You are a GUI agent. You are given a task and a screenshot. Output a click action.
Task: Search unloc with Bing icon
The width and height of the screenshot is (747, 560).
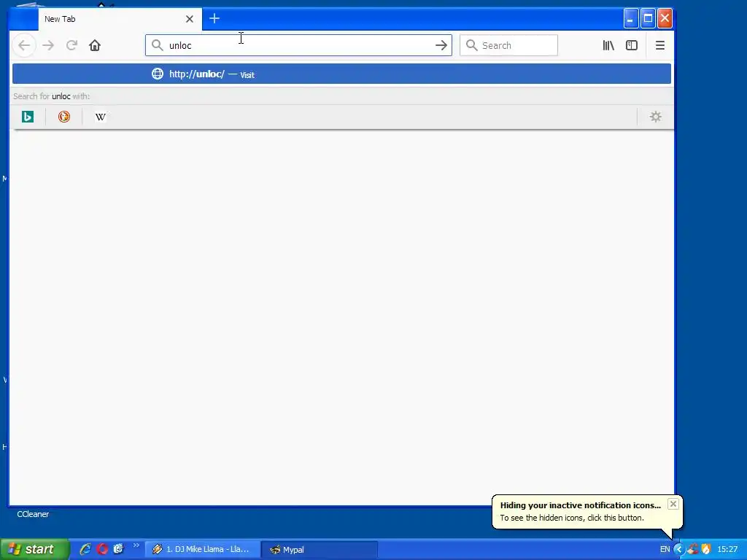point(28,117)
